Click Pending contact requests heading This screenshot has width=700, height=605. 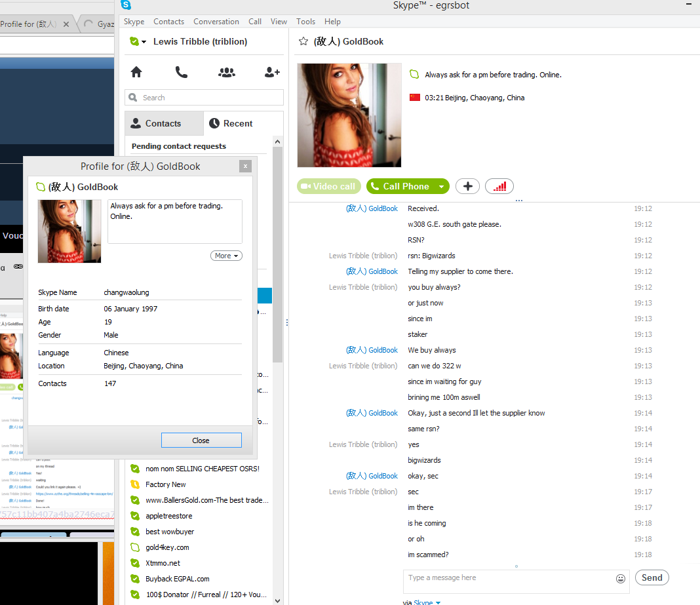point(178,146)
